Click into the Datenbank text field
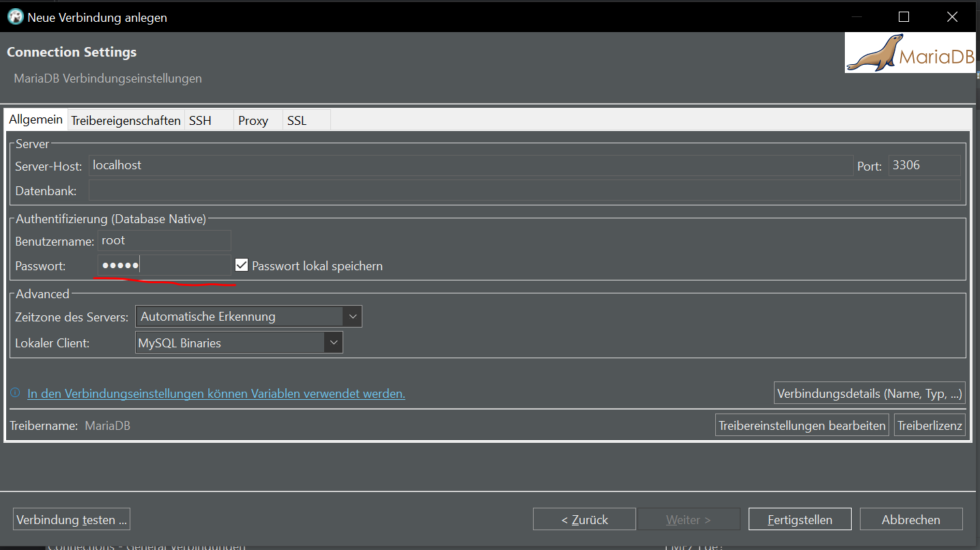 point(524,190)
